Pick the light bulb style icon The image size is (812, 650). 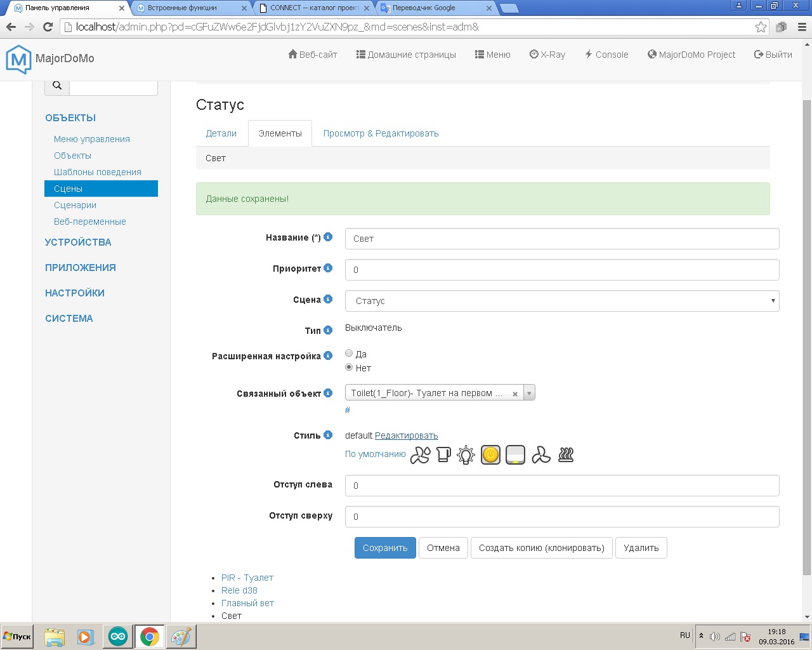pos(466,455)
